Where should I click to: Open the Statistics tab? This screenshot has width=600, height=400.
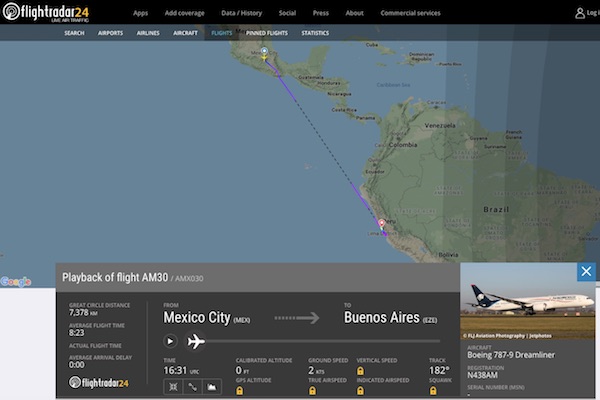[x=315, y=33]
